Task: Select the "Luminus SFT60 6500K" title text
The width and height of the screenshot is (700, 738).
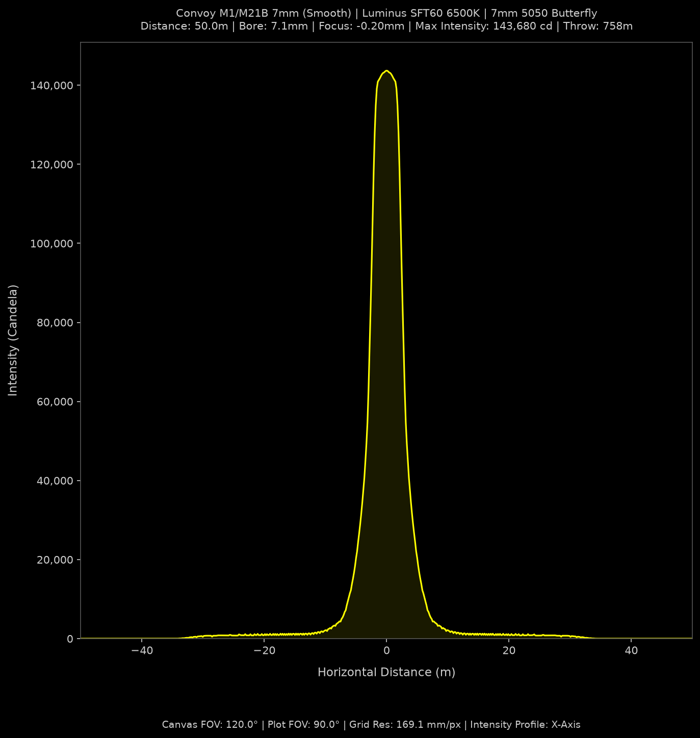Action: [420, 13]
